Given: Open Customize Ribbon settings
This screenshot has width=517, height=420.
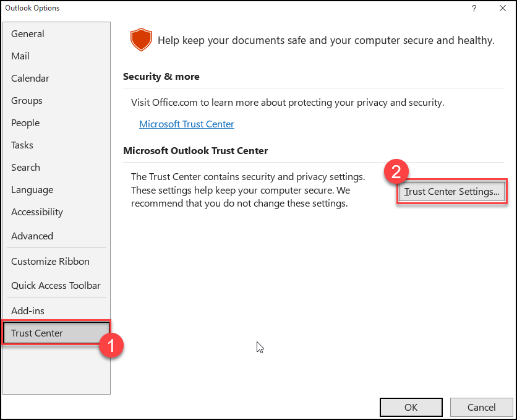Looking at the screenshot, I should pyautogui.click(x=50, y=262).
